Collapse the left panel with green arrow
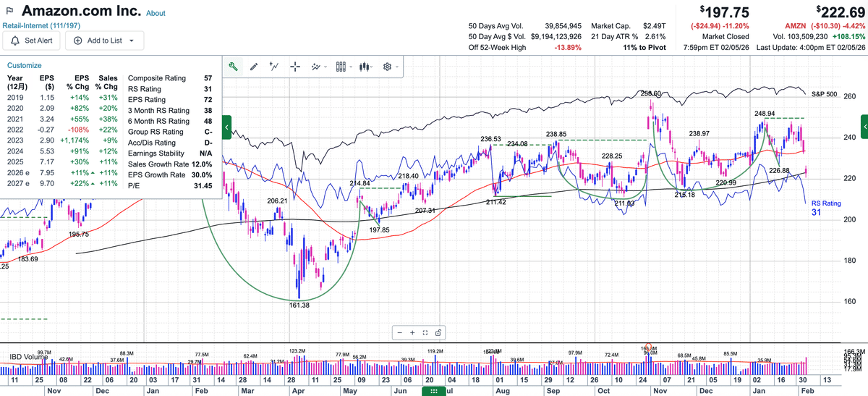The height and width of the screenshot is (396, 868). 226,127
